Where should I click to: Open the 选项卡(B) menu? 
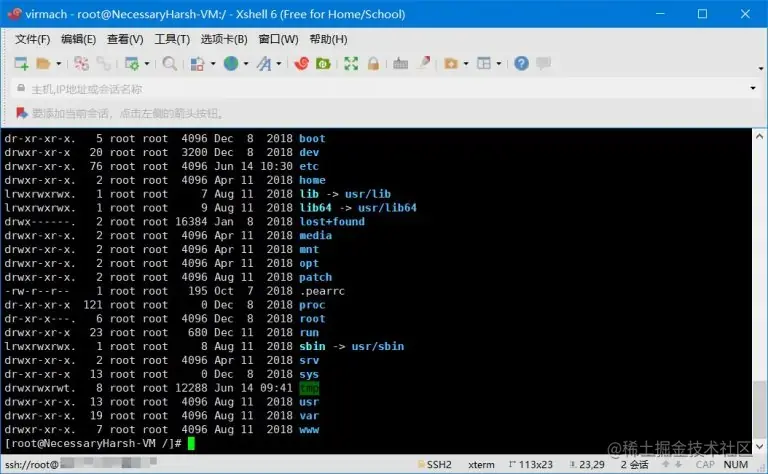(224, 39)
